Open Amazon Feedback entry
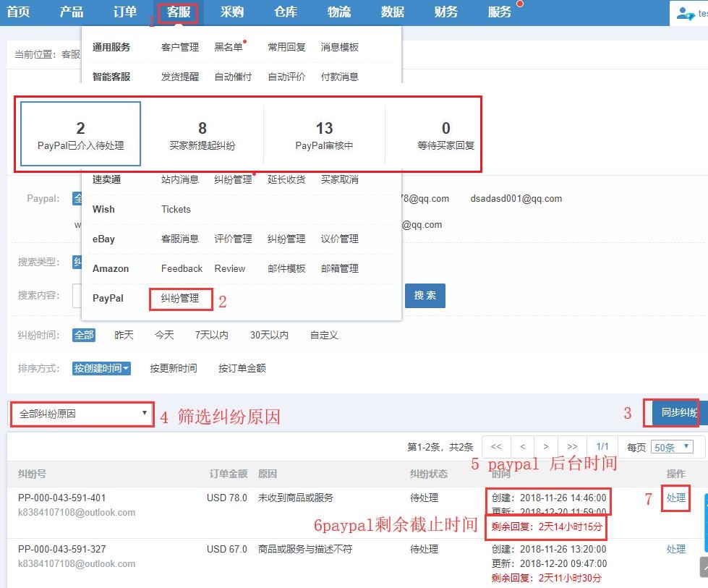 (x=182, y=269)
